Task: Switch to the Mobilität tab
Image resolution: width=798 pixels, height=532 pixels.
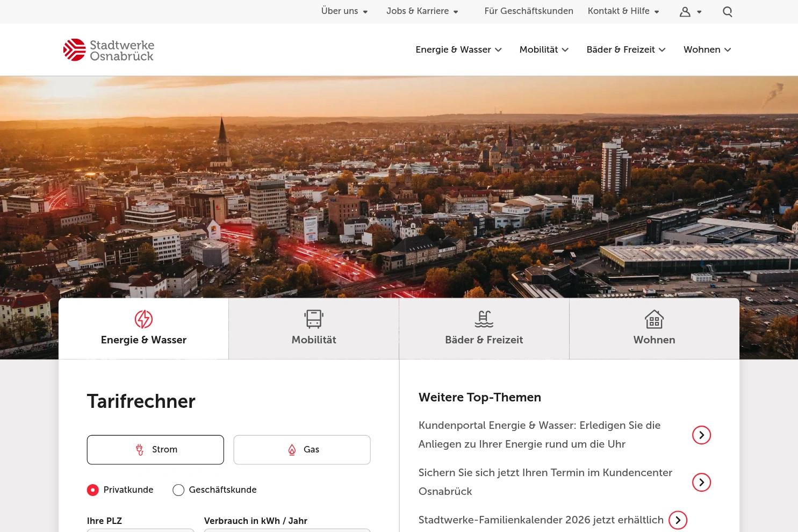Action: pyautogui.click(x=313, y=328)
